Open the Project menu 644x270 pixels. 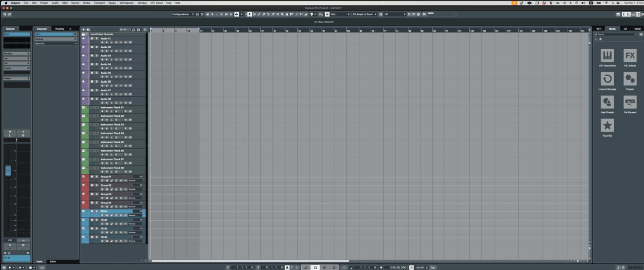[x=44, y=3]
